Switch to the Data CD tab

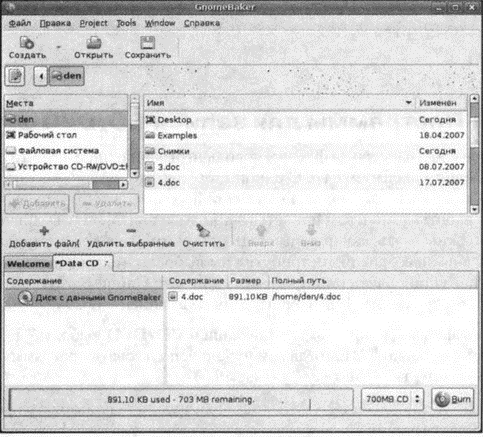83,263
